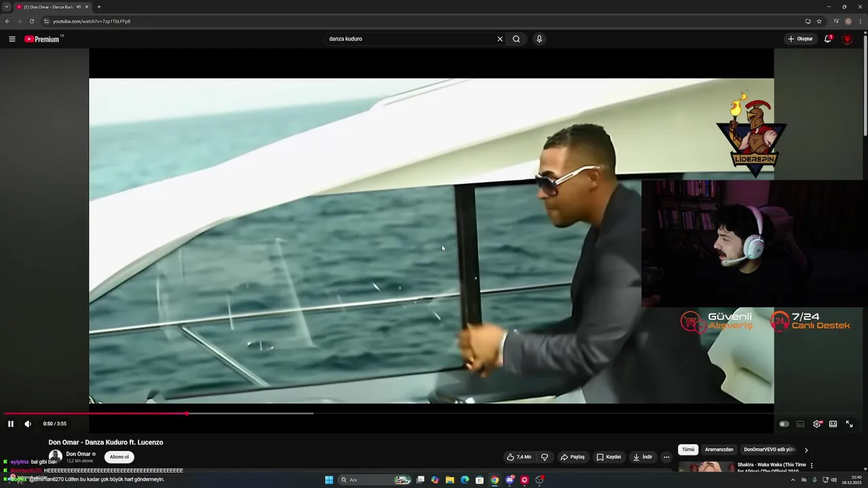The height and width of the screenshot is (488, 868).
Task: Go back in browser history
Action: click(x=7, y=21)
